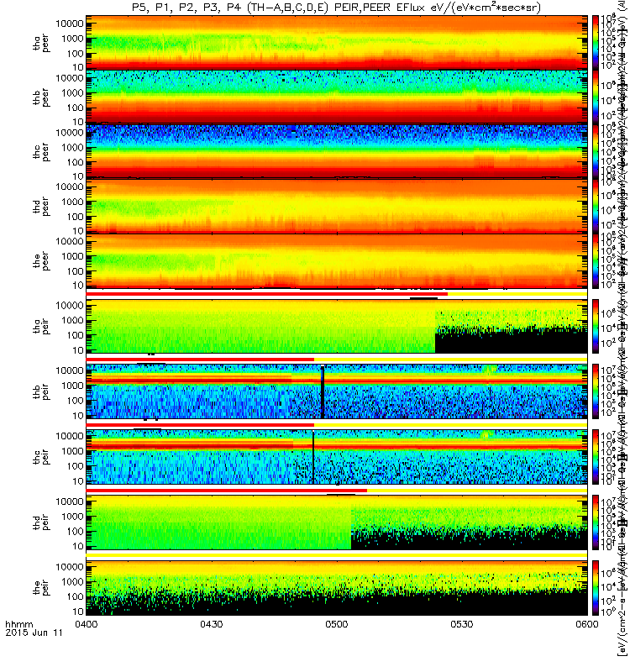Select the 'thc peer' axis label

click(40, 152)
